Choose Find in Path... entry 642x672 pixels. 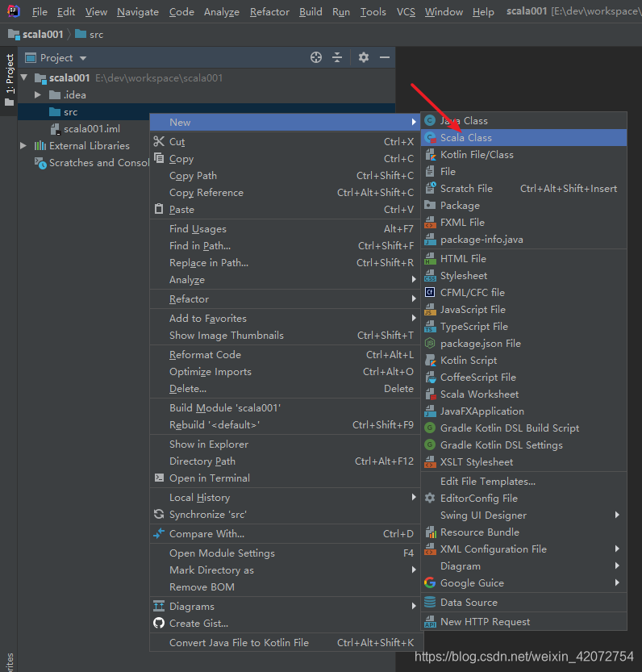pyautogui.click(x=285, y=245)
